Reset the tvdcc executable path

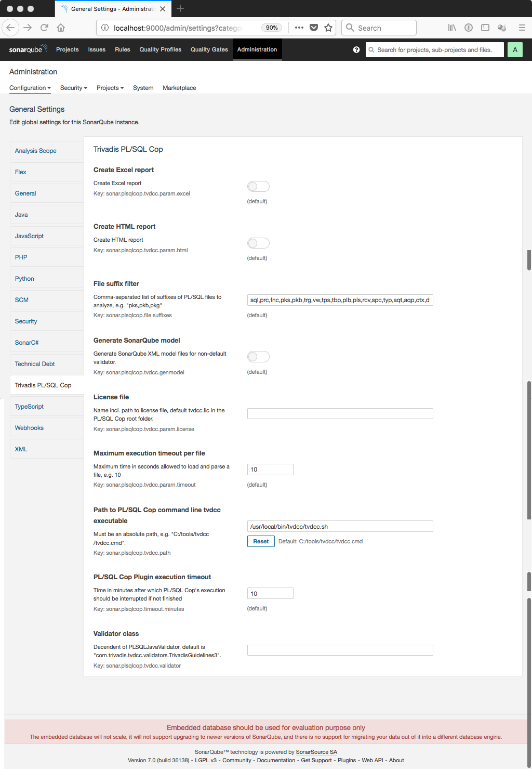(x=261, y=541)
